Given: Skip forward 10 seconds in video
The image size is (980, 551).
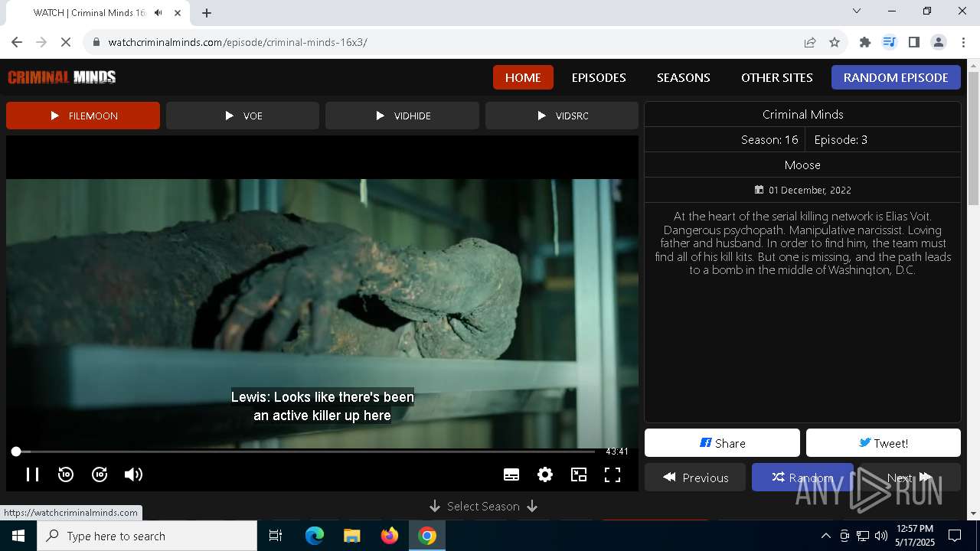Looking at the screenshot, I should (x=100, y=474).
